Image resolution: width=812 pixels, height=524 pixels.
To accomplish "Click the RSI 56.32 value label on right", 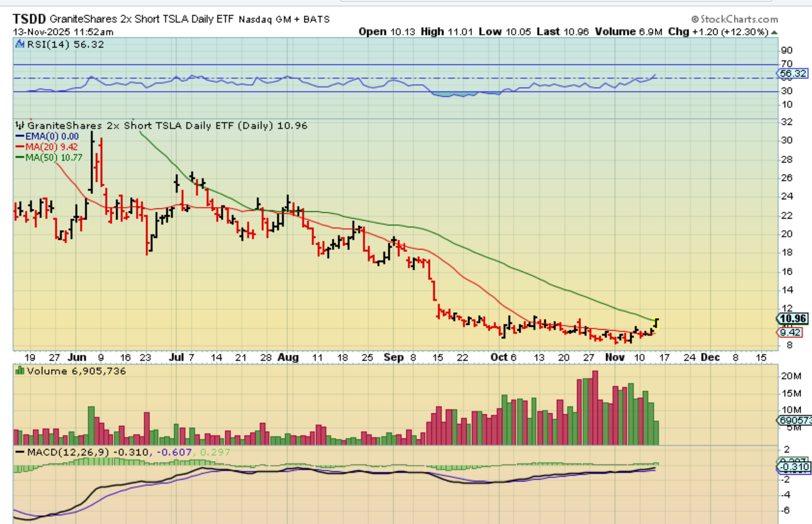I will [792, 73].
